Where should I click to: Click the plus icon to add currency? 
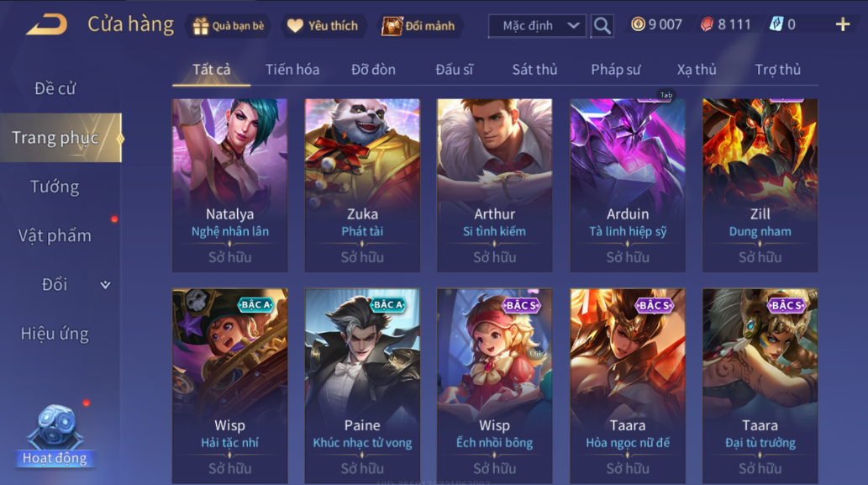pos(843,24)
